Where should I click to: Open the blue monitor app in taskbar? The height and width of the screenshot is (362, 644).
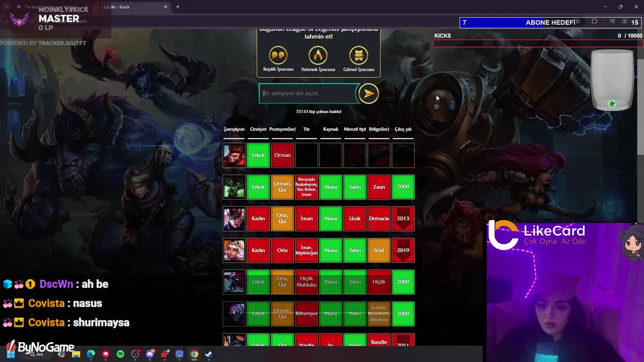179,354
